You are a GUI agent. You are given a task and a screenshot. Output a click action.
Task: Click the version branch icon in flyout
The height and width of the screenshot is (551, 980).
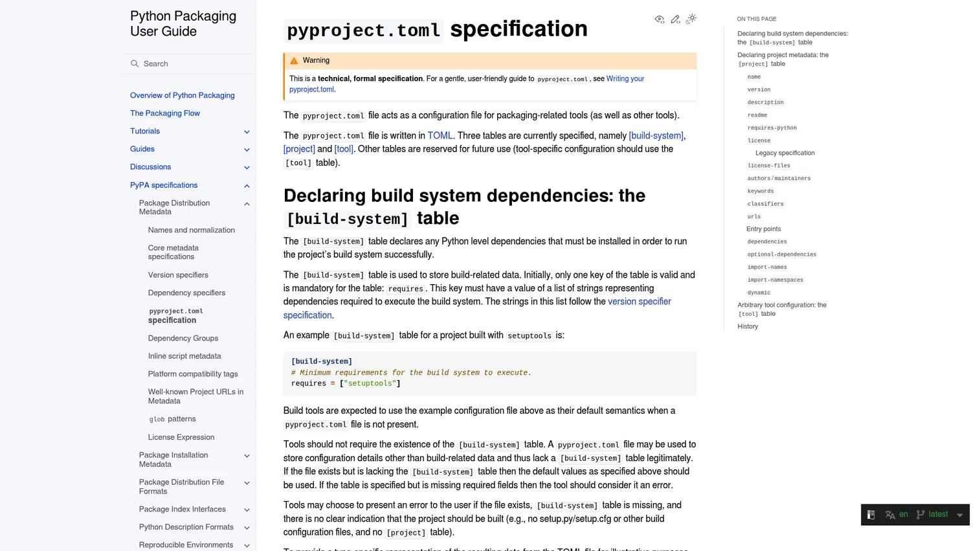(920, 515)
